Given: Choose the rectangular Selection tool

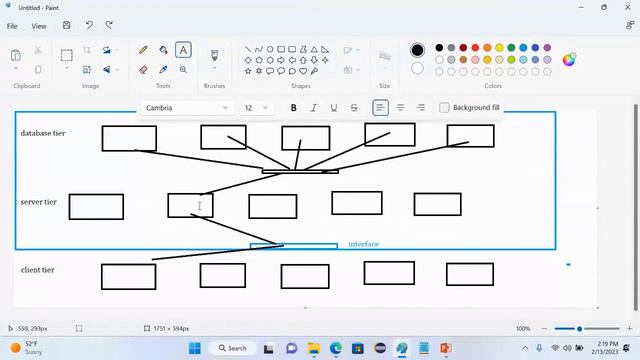Looking at the screenshot, I should [67, 55].
